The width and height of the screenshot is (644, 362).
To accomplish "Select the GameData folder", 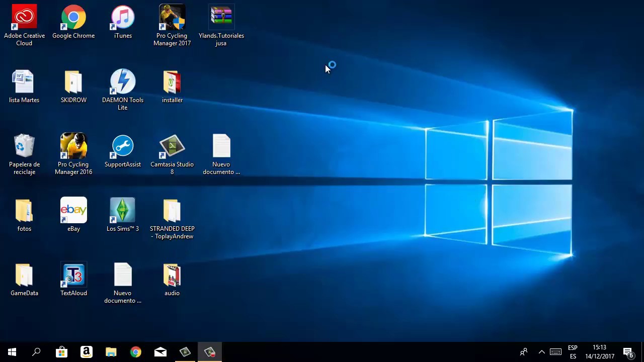I will (x=24, y=280).
